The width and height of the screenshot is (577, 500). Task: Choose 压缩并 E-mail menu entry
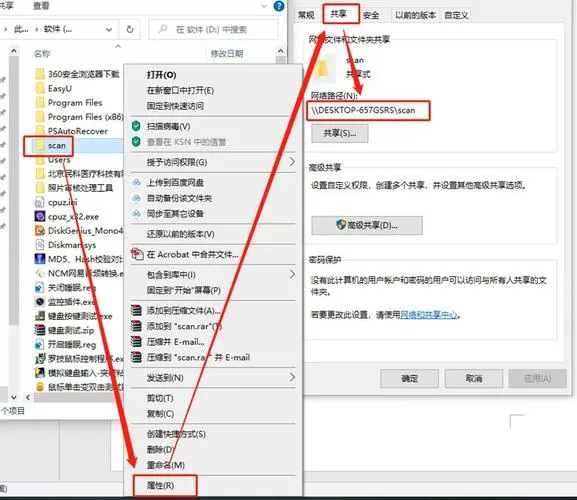(175, 342)
